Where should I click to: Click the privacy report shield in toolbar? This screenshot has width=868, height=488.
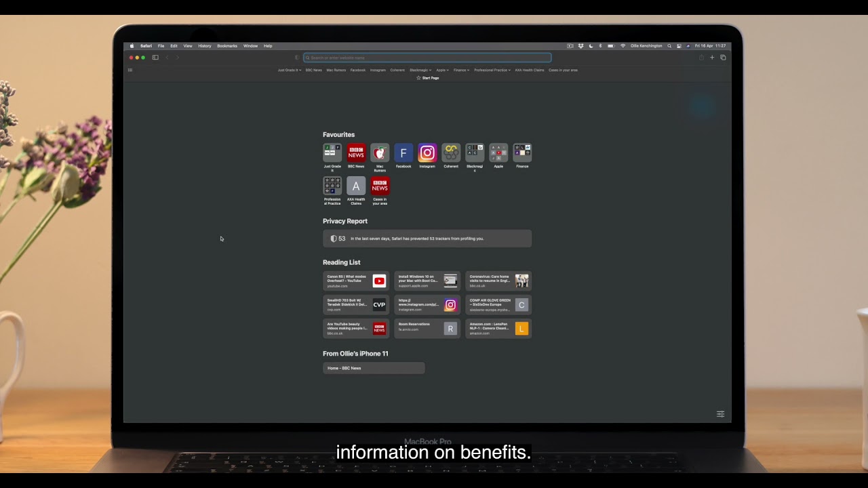pos(297,58)
